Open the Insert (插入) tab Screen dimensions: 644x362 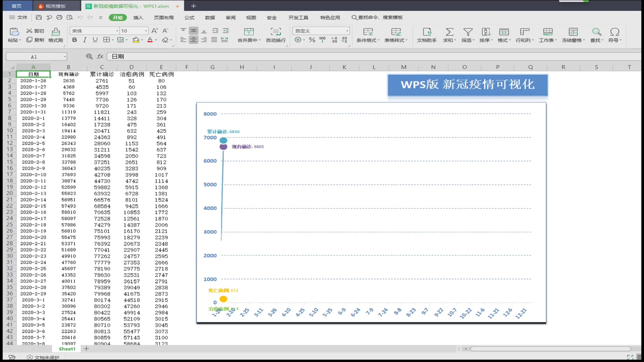[x=138, y=17]
